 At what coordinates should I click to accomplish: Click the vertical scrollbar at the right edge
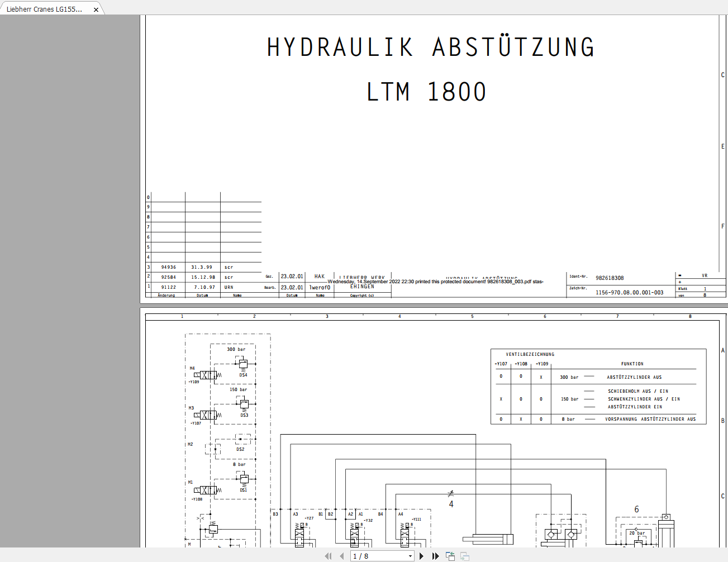click(x=725, y=279)
